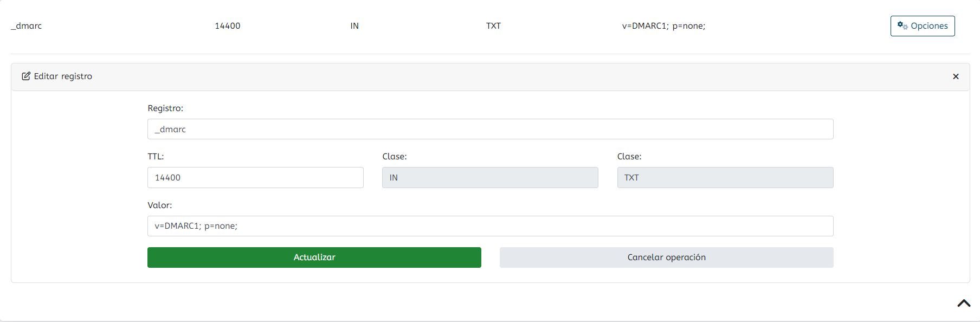Viewport: 980px width, 322px height.
Task: Close the Editar registro panel
Action: (956, 76)
